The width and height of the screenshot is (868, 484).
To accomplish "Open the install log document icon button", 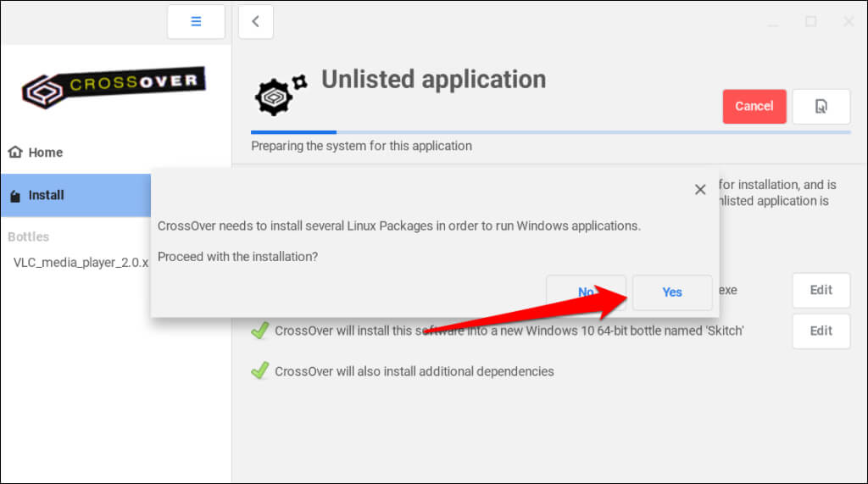I will 821,107.
